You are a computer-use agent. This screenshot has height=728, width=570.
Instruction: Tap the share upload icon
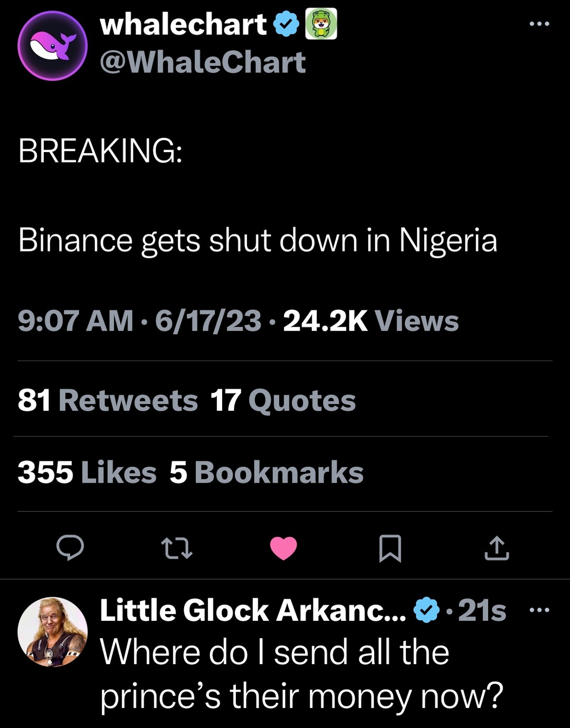tap(497, 548)
